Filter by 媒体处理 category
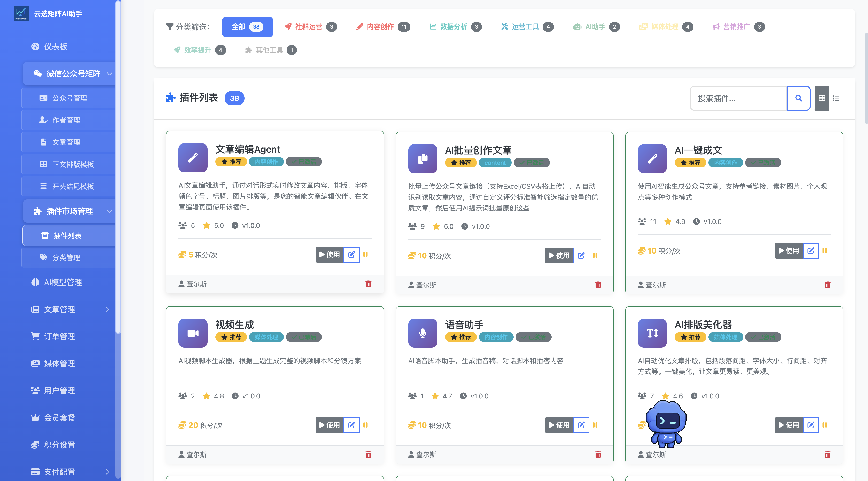Screen dimensions: 868x481 click(x=666, y=27)
